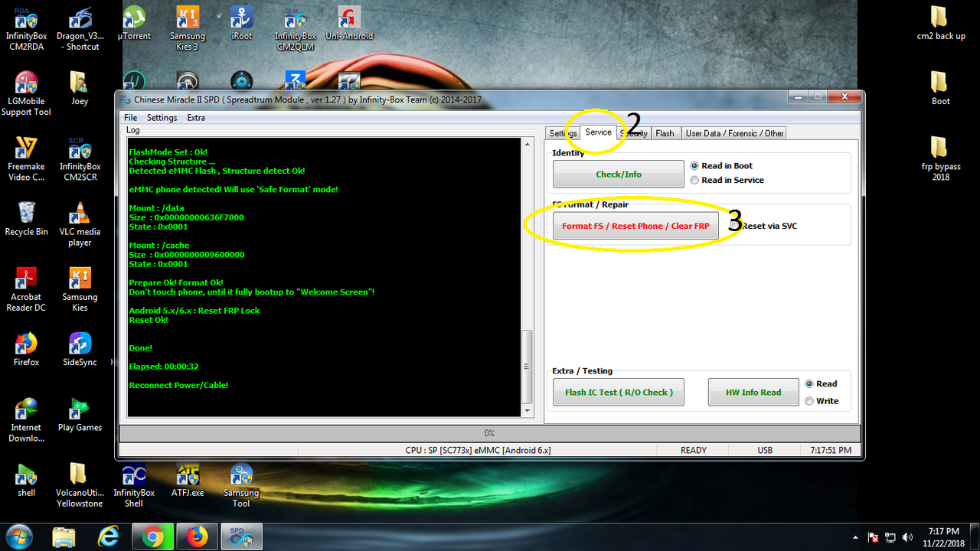The height and width of the screenshot is (551, 980).
Task: Click READY status bar entry
Action: [x=694, y=451]
